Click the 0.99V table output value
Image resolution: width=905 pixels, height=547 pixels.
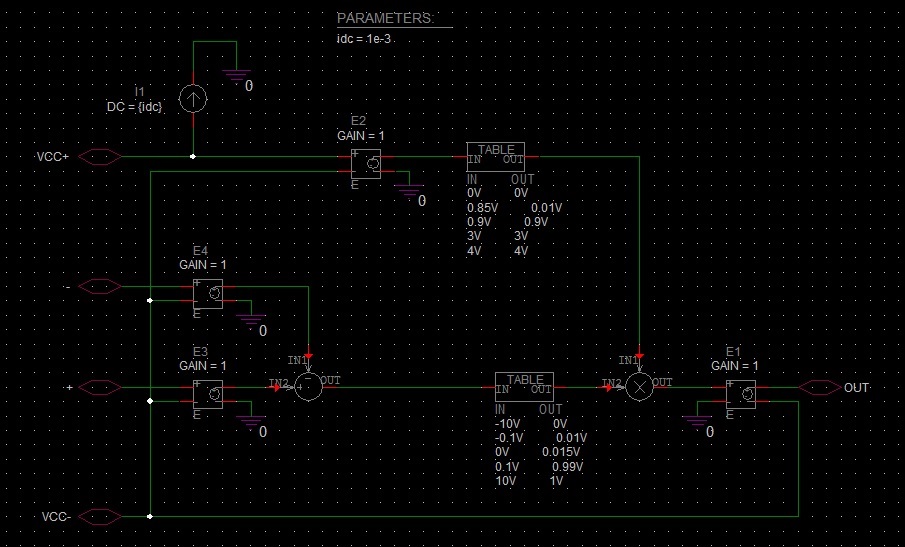568,467
